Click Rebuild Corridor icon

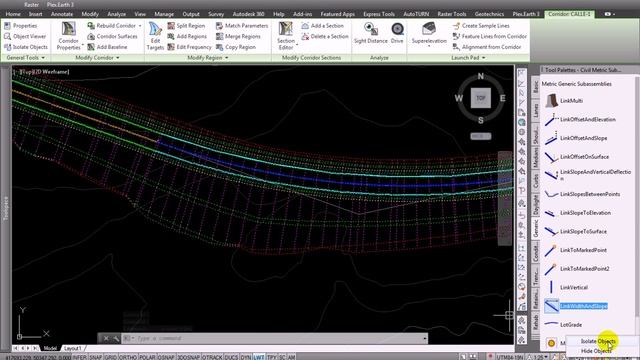tap(91, 26)
